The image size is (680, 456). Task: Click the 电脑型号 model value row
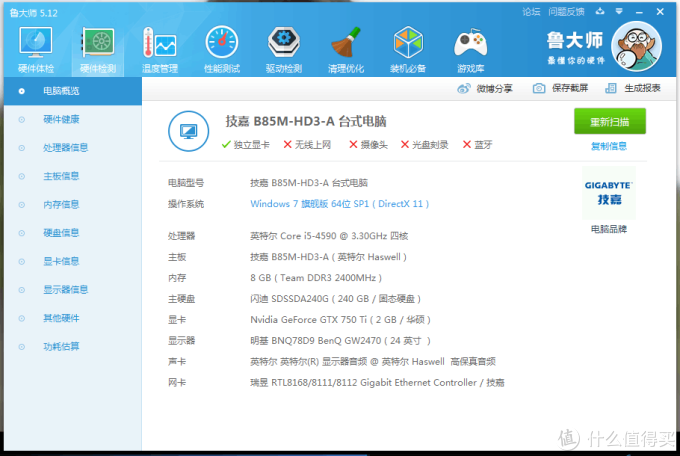pos(309,183)
